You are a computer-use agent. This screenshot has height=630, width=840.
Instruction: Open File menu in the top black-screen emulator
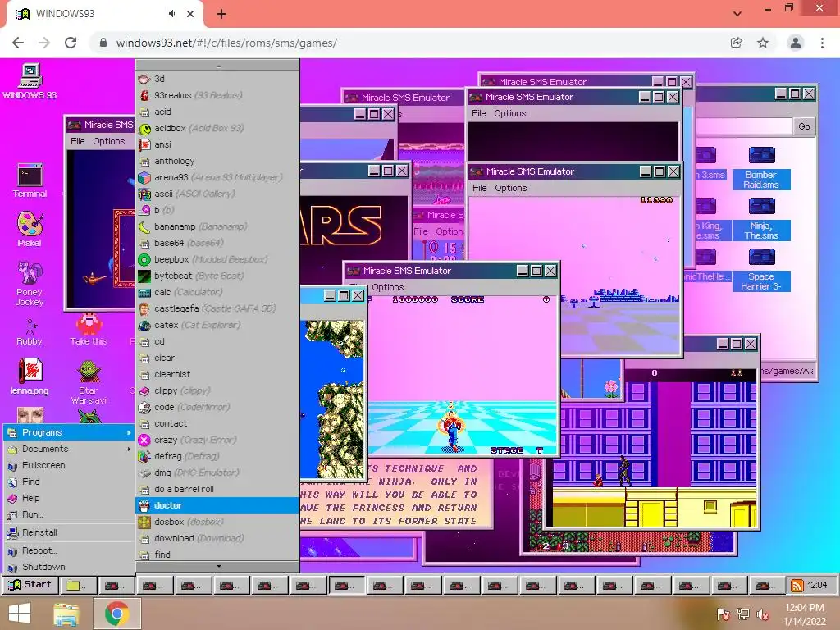click(x=478, y=113)
